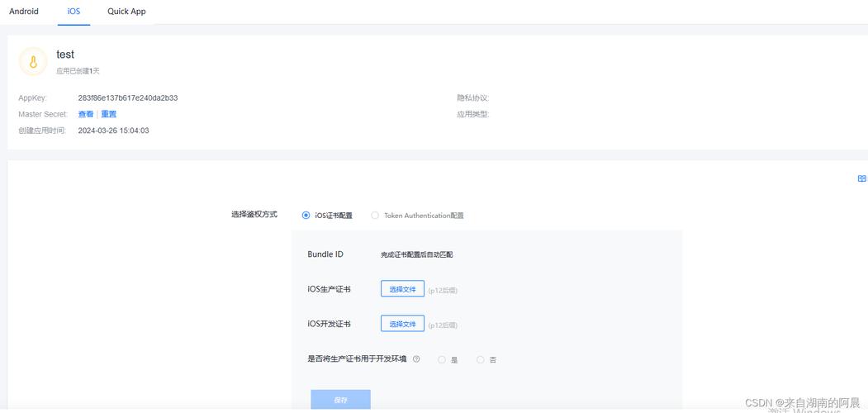Reset the Master Secret via 重置 link

108,114
